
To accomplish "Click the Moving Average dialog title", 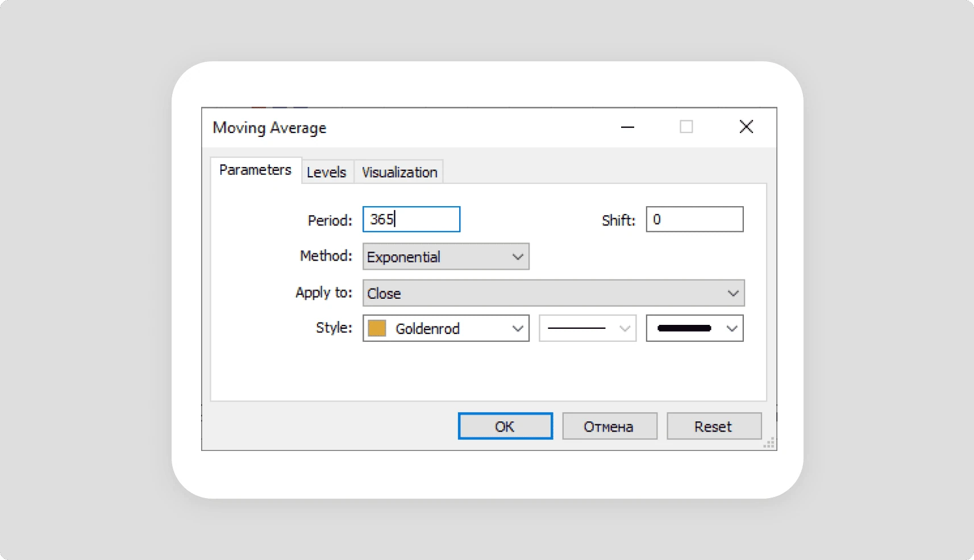I will pyautogui.click(x=269, y=128).
